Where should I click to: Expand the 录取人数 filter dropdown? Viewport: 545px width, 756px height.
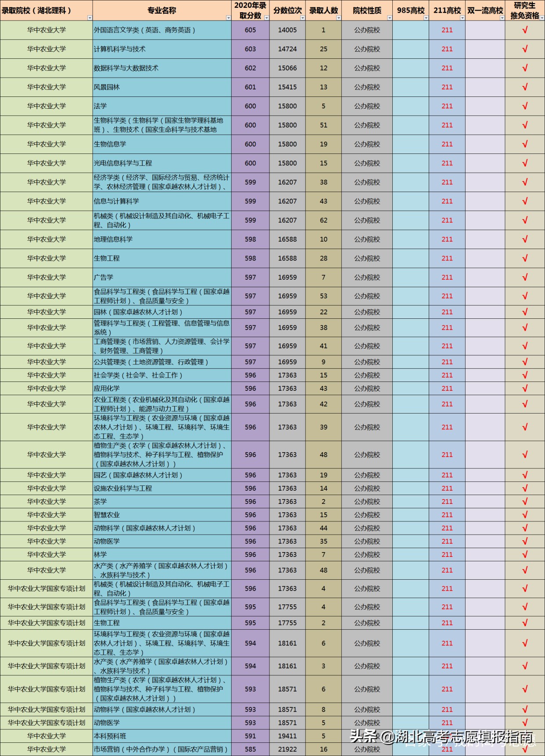coord(338,18)
